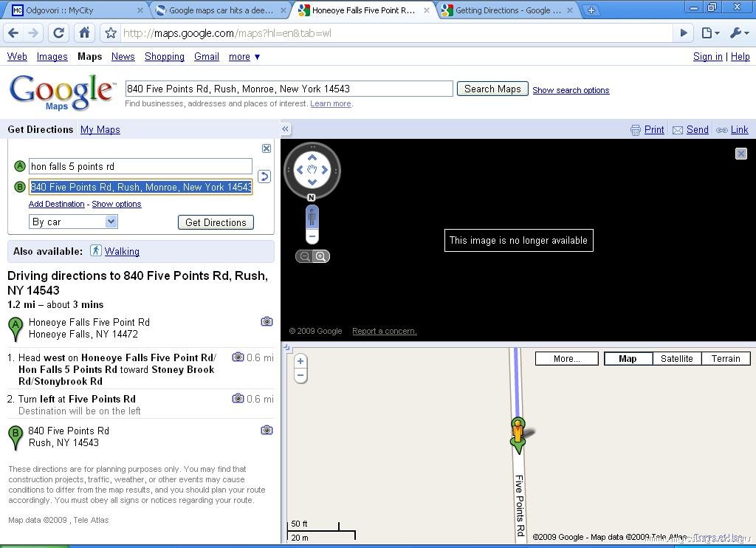Click the Search Maps button
This screenshot has width=756, height=548.
click(492, 89)
